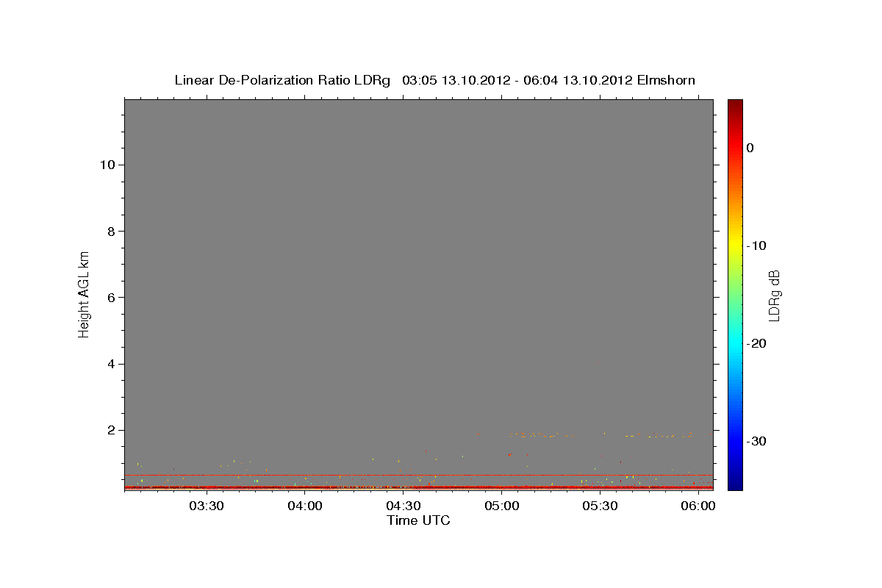Click the 4 km height tick label
This screenshot has width=882, height=588.
click(x=112, y=364)
